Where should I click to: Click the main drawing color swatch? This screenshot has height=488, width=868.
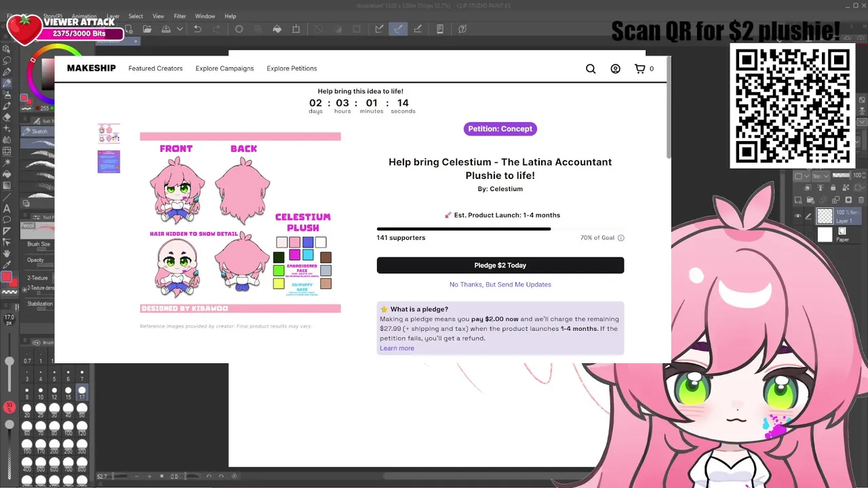pyautogui.click(x=6, y=277)
